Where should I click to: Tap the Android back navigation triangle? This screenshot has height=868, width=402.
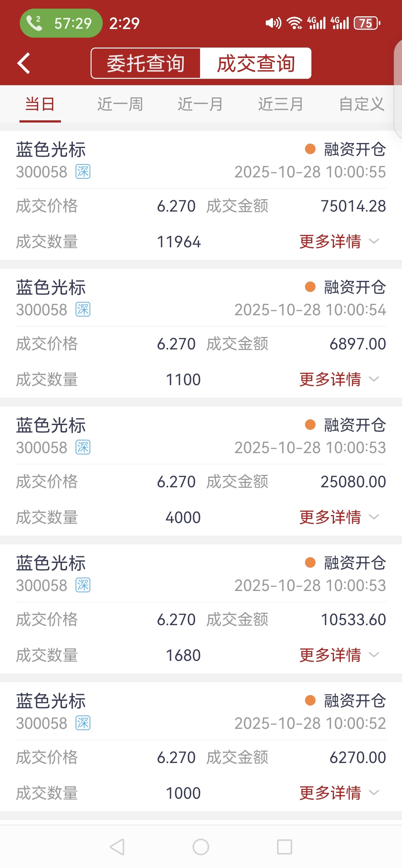pyautogui.click(x=117, y=847)
